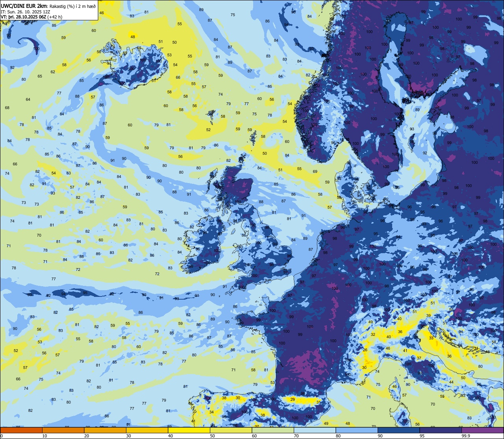Click the medium blue 90–95 legend segment

click(x=398, y=430)
